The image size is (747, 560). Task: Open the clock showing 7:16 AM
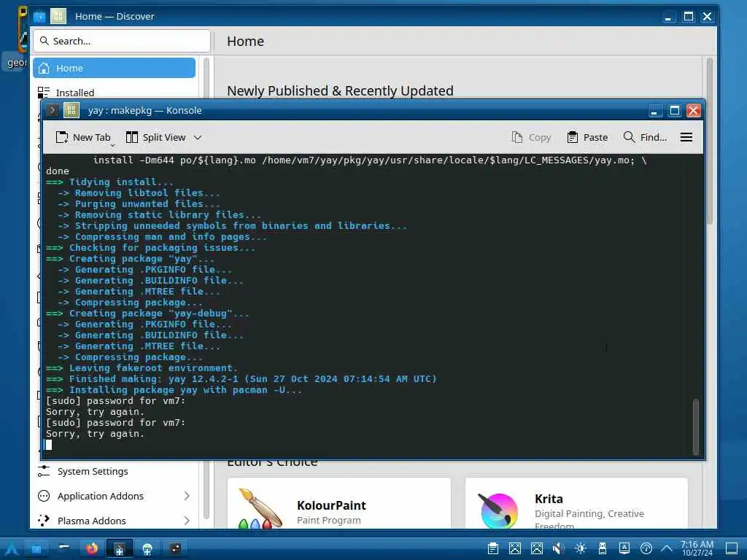click(x=697, y=548)
